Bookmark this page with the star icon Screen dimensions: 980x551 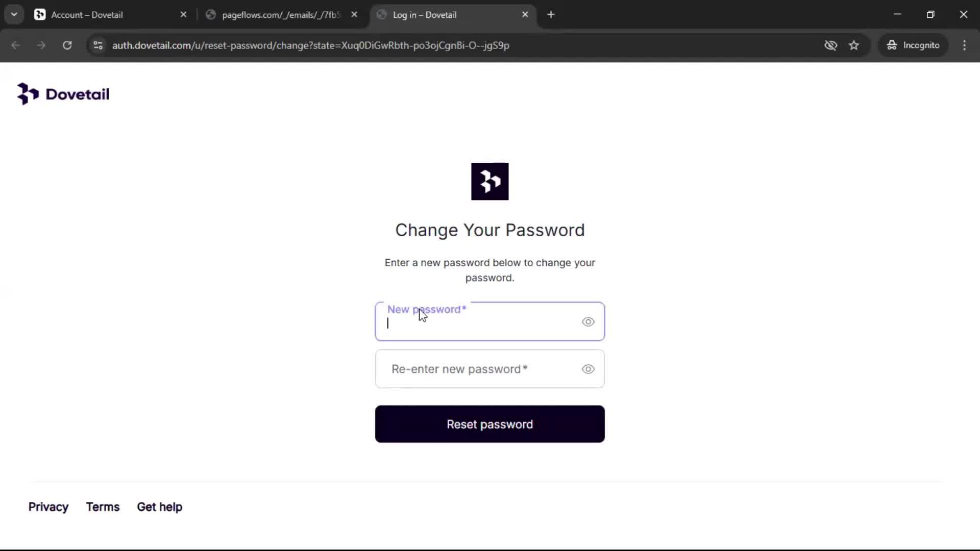[x=854, y=45]
